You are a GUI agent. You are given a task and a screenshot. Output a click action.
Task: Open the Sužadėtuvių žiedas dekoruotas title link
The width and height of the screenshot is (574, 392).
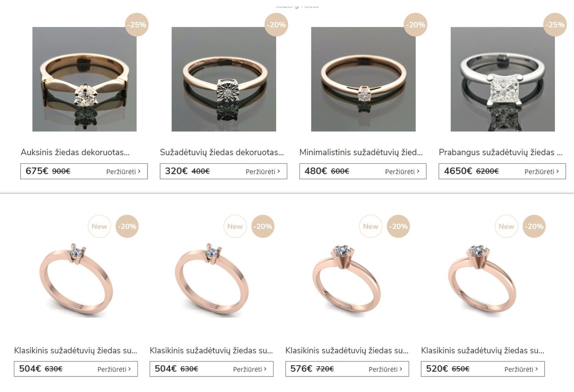[222, 152]
